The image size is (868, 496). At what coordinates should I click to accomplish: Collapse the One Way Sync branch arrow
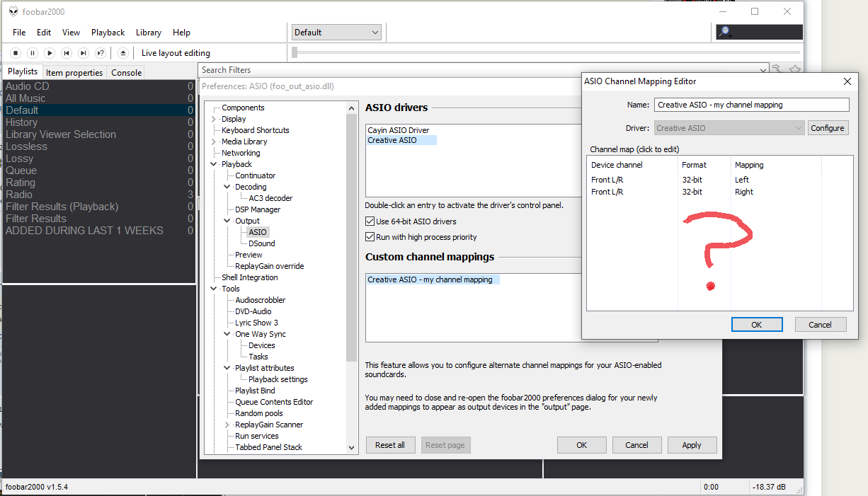click(x=227, y=334)
